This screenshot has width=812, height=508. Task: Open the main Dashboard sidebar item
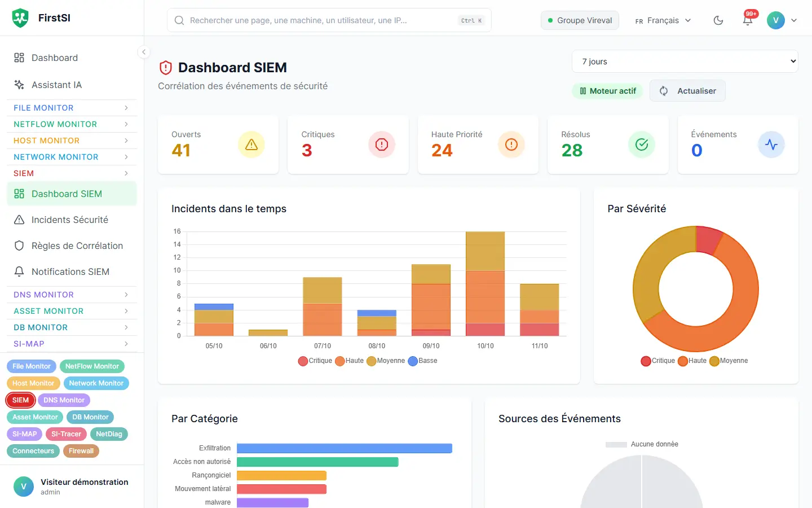coord(72,58)
